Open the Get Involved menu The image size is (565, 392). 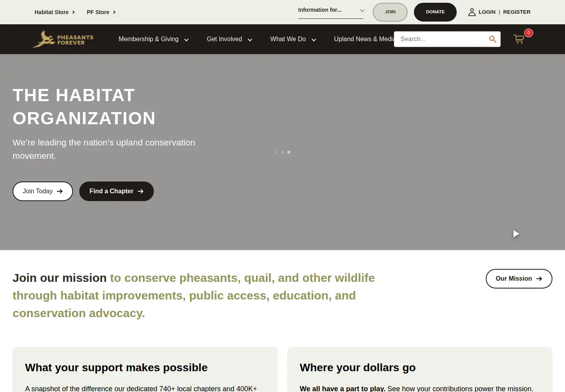click(x=224, y=39)
